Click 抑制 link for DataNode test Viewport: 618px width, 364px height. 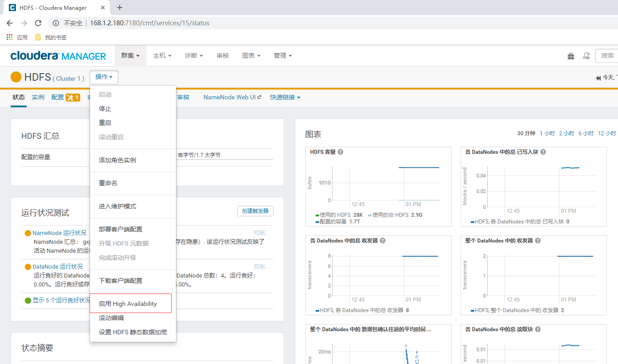(262, 266)
